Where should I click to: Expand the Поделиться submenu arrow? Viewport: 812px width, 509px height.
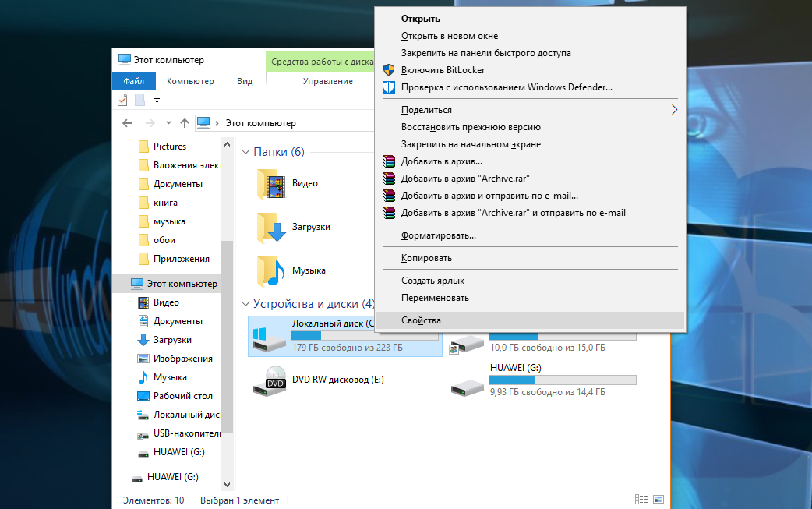pyautogui.click(x=674, y=110)
